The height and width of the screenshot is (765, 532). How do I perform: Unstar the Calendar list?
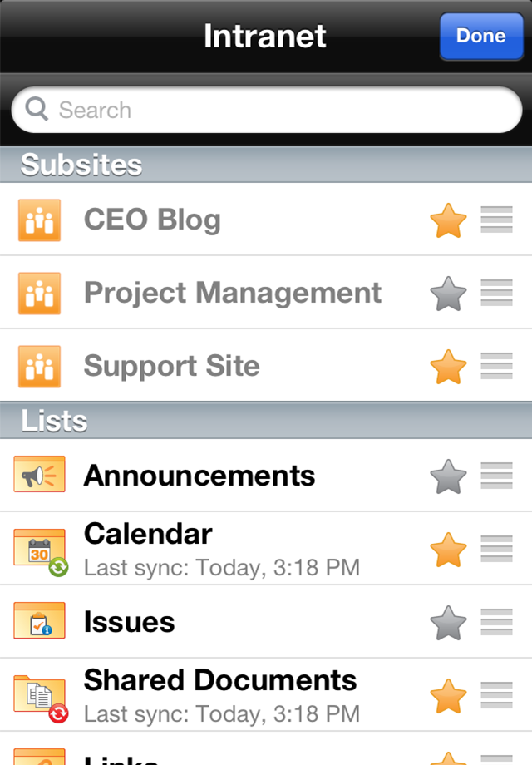[448, 549]
